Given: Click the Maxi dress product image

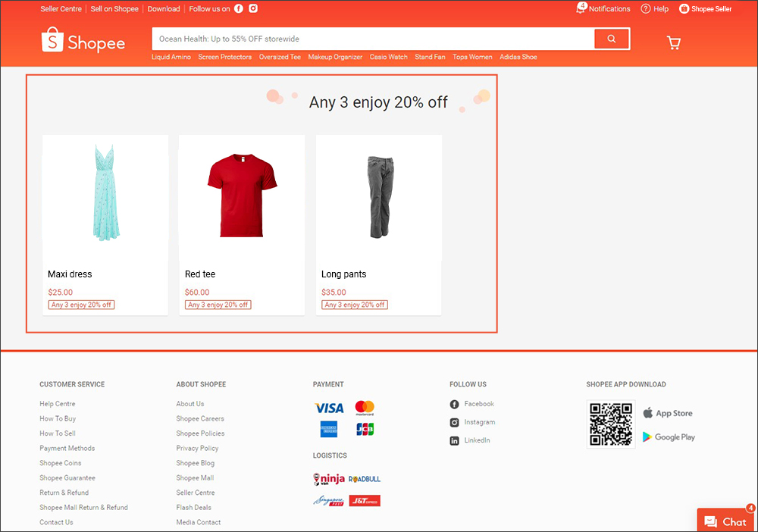Looking at the screenshot, I should [105, 193].
